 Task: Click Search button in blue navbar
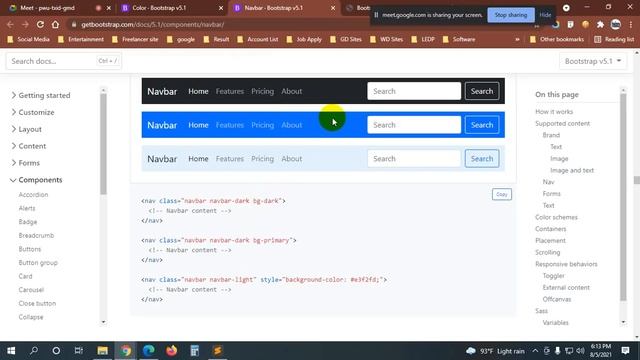[x=482, y=125]
